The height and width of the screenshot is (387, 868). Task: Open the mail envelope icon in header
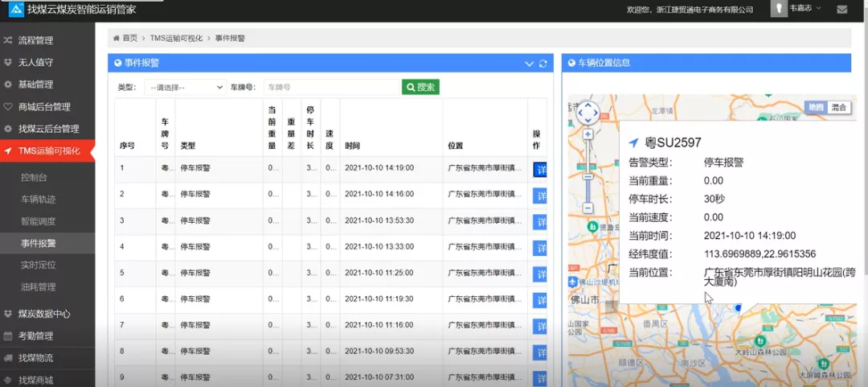coord(841,10)
